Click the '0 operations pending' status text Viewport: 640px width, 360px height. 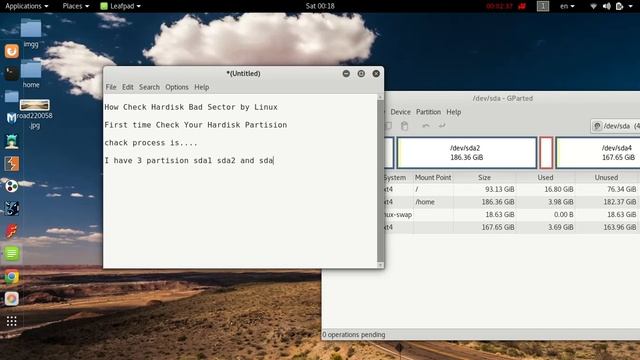354,335
